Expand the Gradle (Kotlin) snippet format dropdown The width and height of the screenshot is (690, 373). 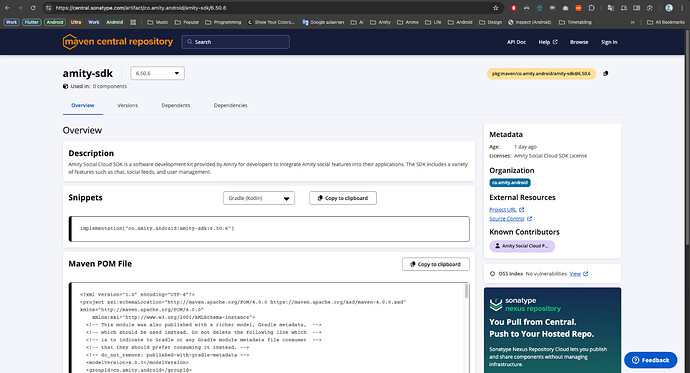coord(259,198)
